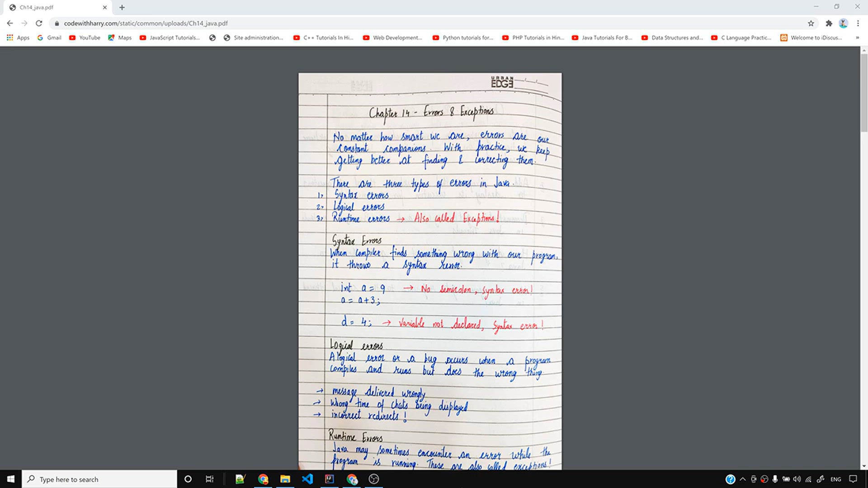Open the JavaScript Tutorials bookmark
Image resolution: width=868 pixels, height=488 pixels.
pyautogui.click(x=170, y=38)
